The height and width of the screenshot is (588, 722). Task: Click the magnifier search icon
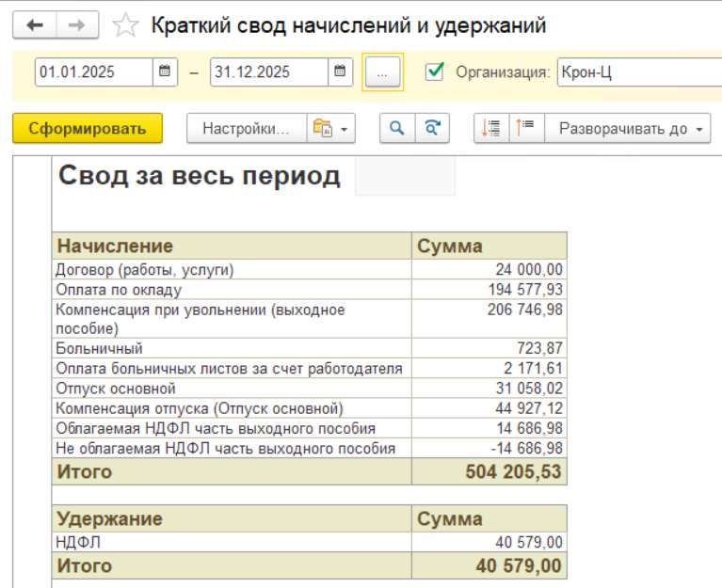click(x=397, y=128)
